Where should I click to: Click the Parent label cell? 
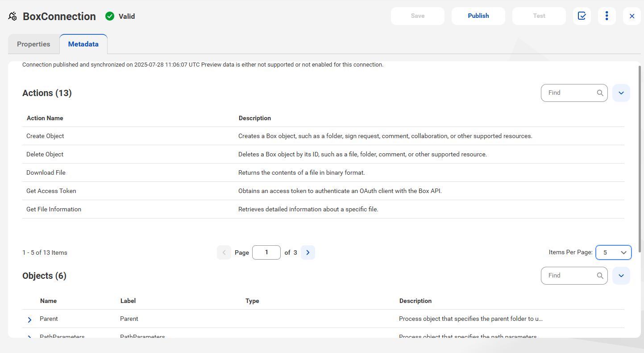click(129, 319)
